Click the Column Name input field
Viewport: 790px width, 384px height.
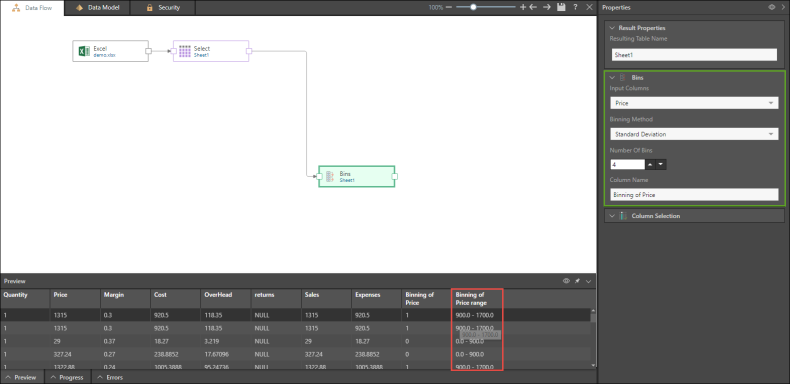point(694,195)
